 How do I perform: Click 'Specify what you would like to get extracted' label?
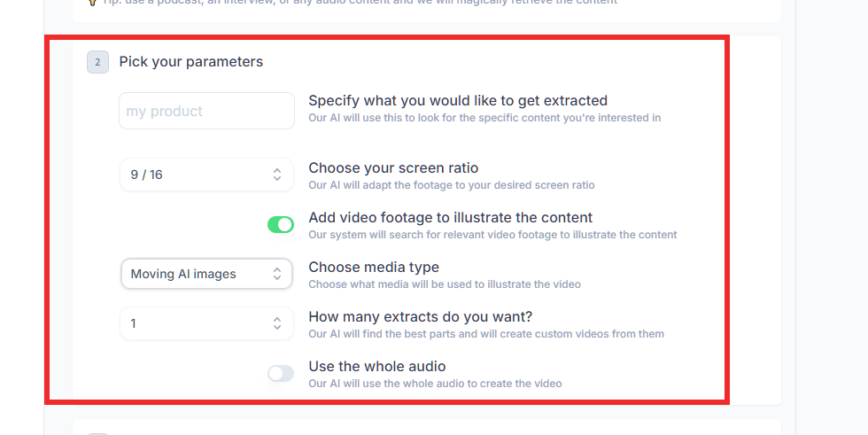click(458, 101)
